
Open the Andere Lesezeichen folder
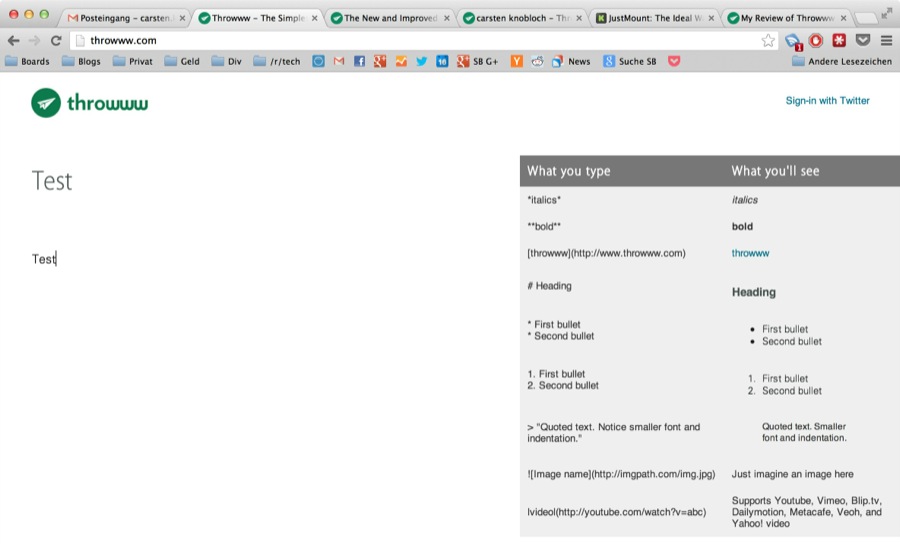pos(842,61)
